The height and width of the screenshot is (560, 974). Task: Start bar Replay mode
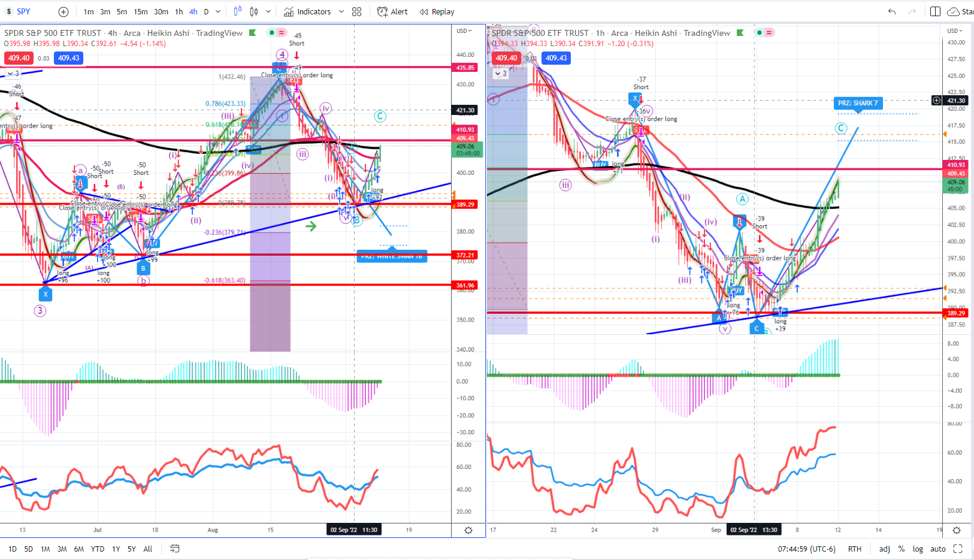point(437,11)
